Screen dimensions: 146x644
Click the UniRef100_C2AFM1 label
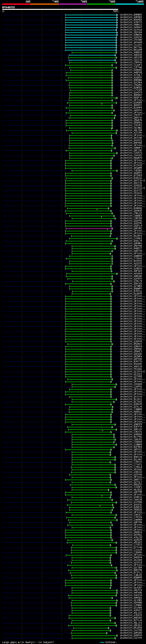[x=131, y=387]
